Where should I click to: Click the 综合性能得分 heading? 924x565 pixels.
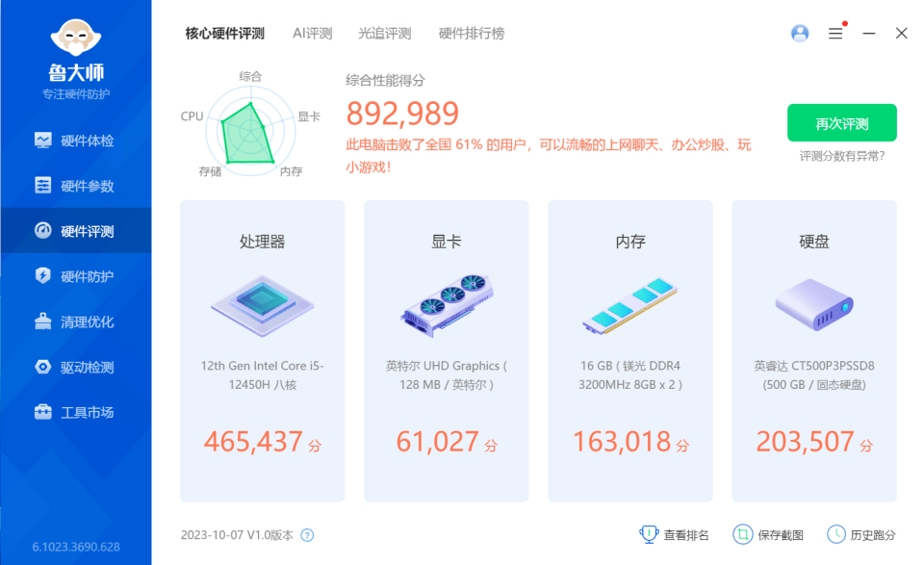click(385, 81)
